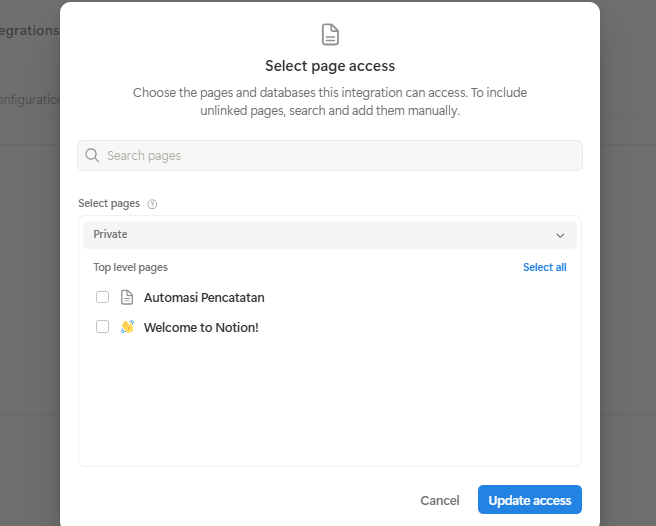Check the Automasi Pencatatan checkbox

(102, 297)
